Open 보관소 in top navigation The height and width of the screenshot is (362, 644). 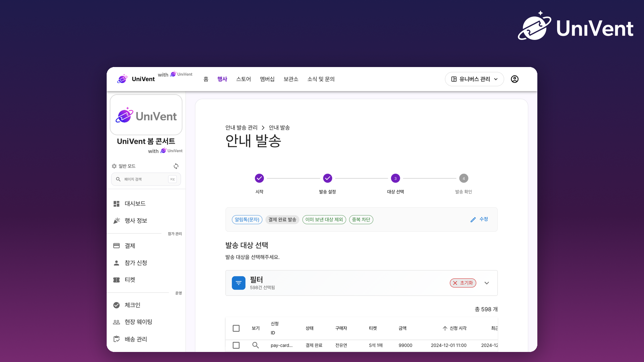(x=291, y=79)
